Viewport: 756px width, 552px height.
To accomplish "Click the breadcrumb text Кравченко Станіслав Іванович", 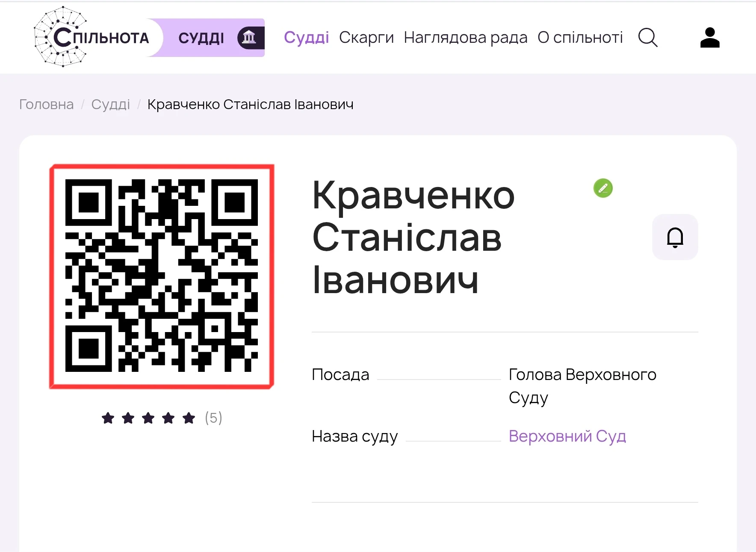I will [250, 104].
